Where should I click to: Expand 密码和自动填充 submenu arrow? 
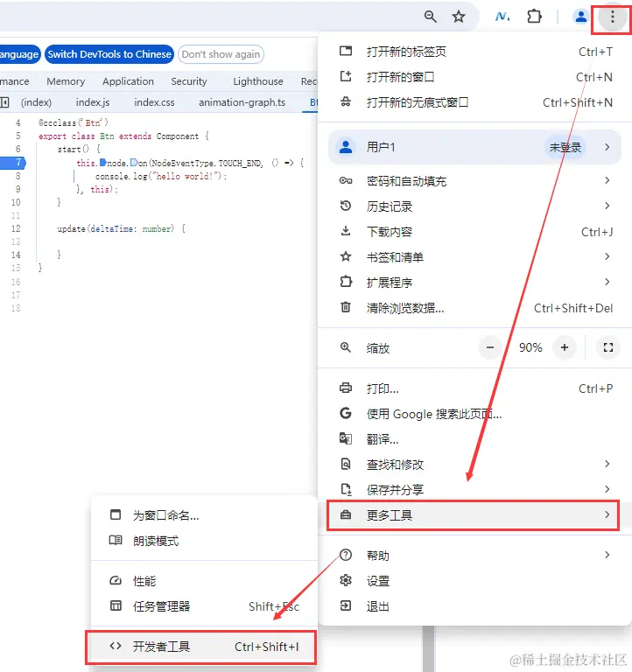[607, 180]
